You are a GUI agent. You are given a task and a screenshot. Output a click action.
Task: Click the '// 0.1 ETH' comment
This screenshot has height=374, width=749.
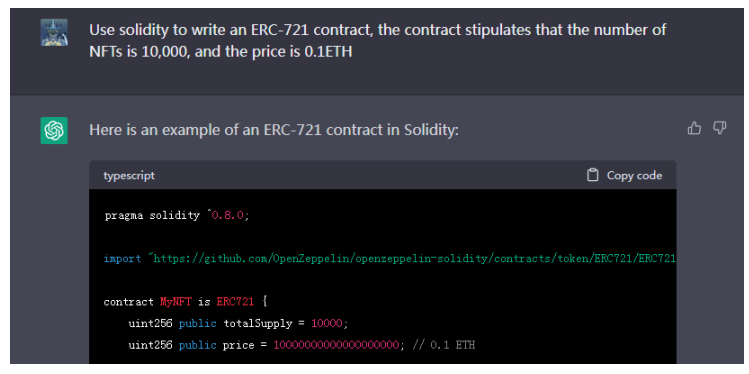pyautogui.click(x=443, y=345)
